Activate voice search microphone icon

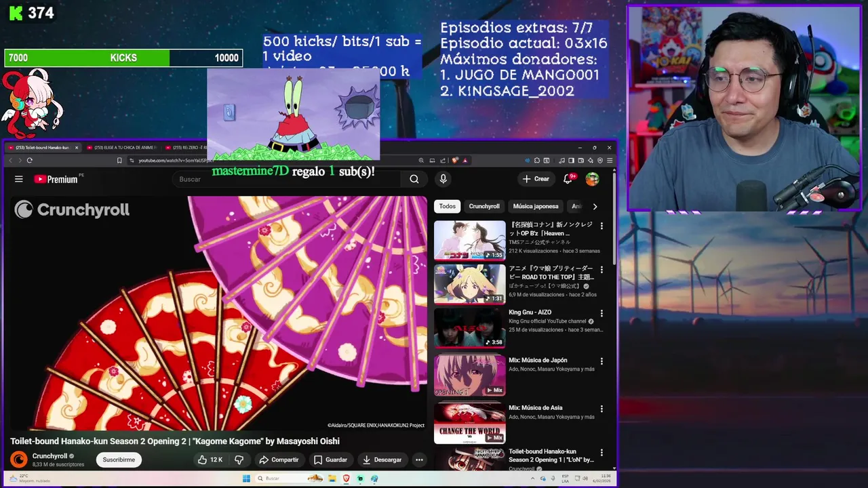[443, 179]
